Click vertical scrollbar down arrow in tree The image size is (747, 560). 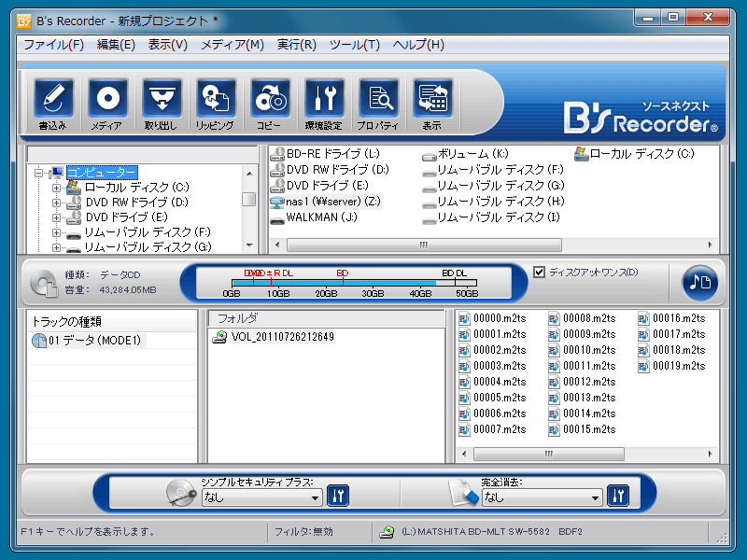click(x=249, y=245)
